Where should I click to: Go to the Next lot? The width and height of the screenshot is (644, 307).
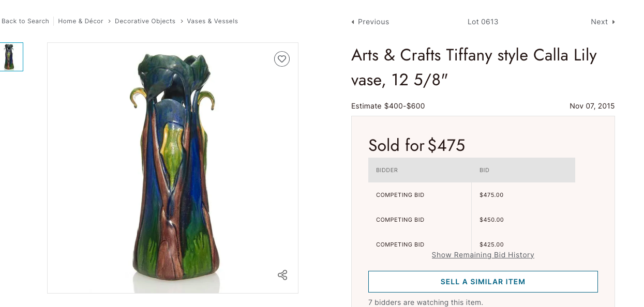click(599, 22)
